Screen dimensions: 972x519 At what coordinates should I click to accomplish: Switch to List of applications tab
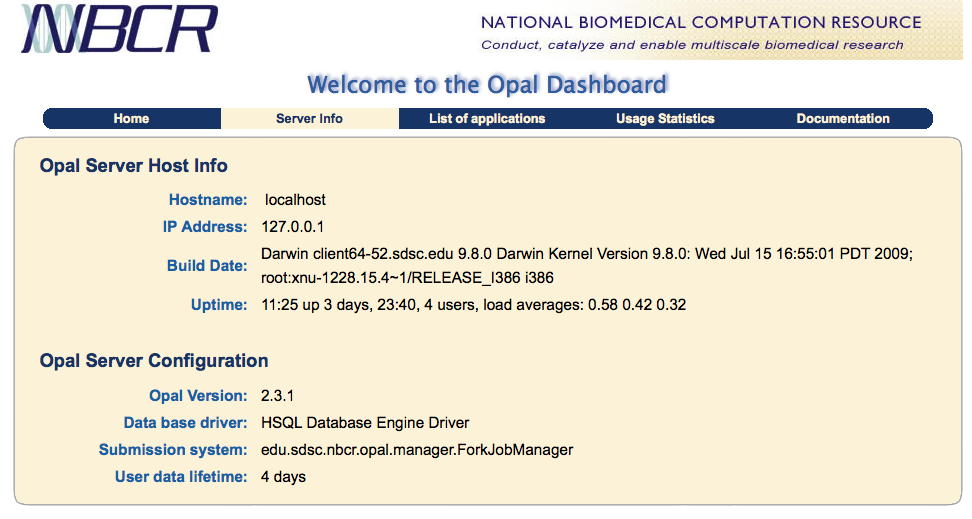coord(487,118)
